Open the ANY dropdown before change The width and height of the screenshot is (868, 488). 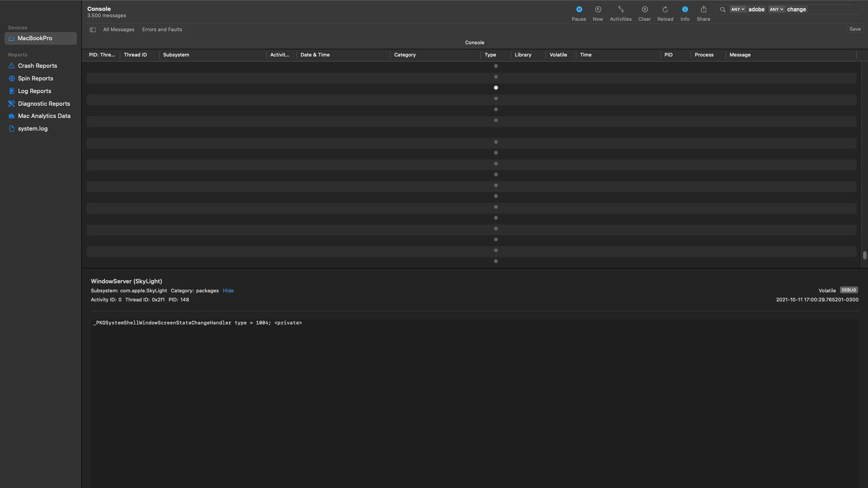776,9
